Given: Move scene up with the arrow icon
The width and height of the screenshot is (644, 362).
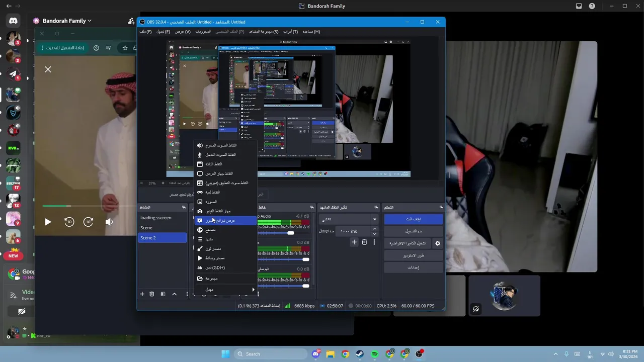Looking at the screenshot, I should [174, 294].
